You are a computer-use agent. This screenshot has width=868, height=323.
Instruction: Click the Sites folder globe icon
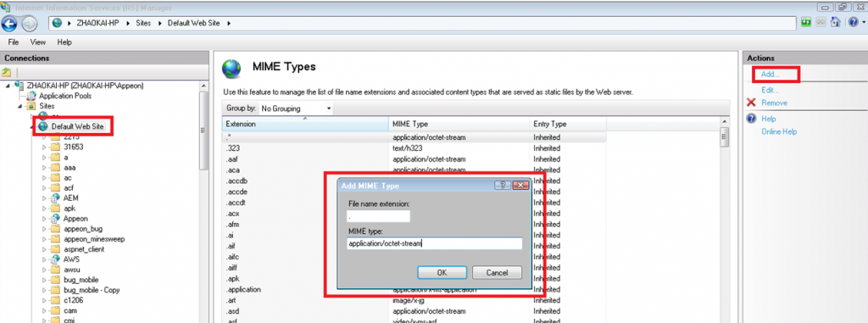click(x=31, y=106)
